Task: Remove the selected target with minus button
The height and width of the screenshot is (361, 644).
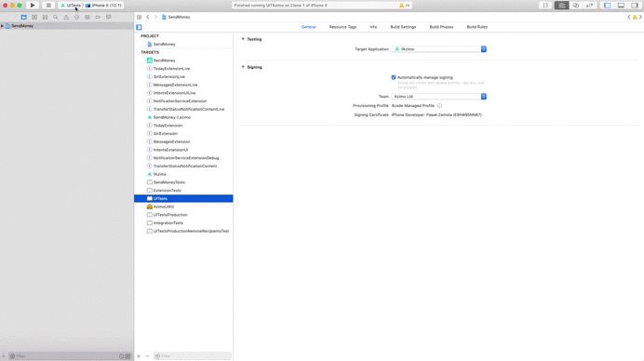Action: click(x=147, y=356)
